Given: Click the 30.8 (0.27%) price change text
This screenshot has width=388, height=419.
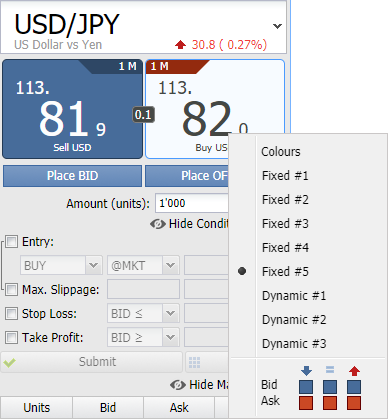Looking at the screenshot, I should [x=229, y=45].
